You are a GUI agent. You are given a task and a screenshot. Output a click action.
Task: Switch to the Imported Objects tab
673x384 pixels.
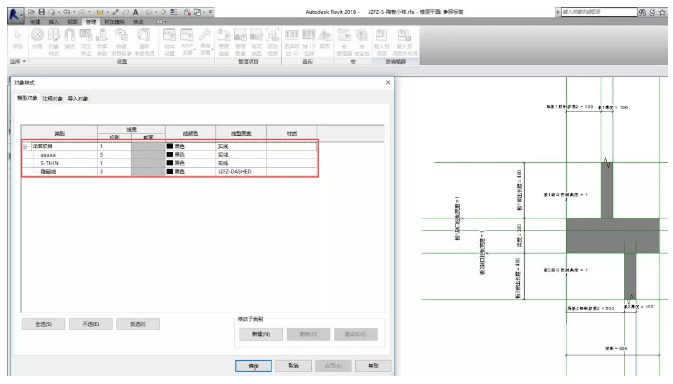coord(78,99)
